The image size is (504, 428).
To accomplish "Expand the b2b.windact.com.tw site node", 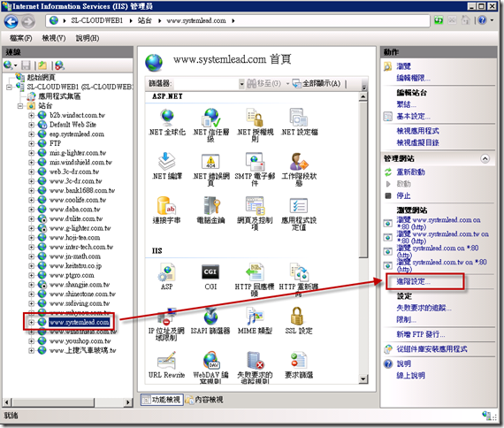I will [x=32, y=116].
